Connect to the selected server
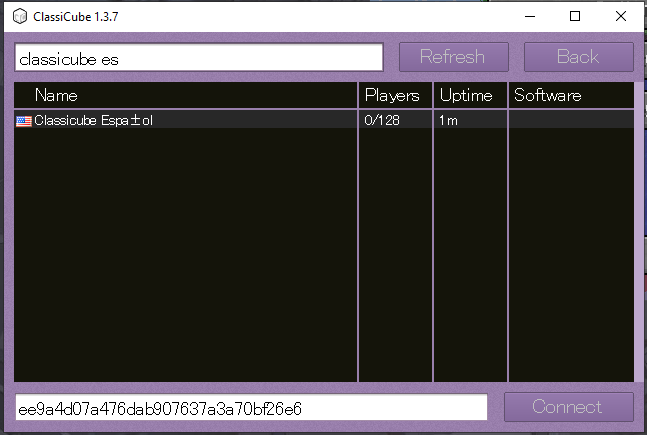647x435 pixels. [569, 407]
